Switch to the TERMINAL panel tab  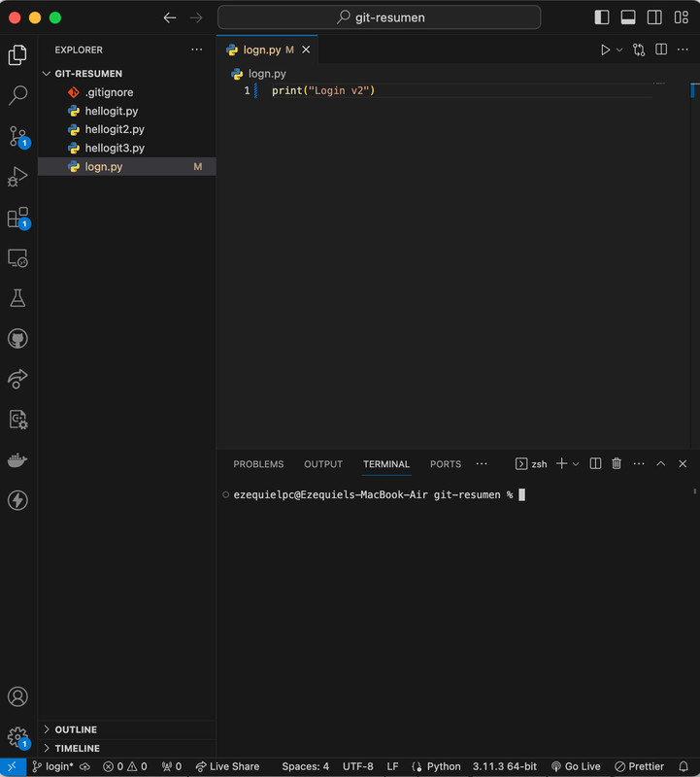(x=386, y=464)
